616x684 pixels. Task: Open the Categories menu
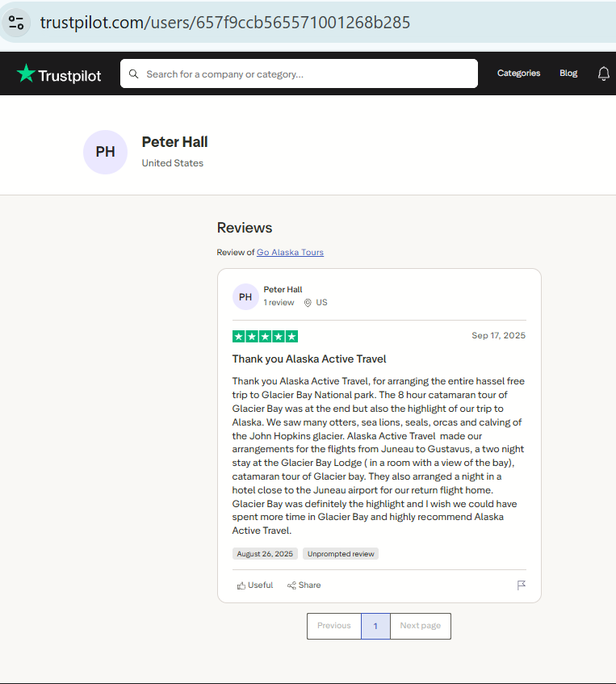point(518,73)
